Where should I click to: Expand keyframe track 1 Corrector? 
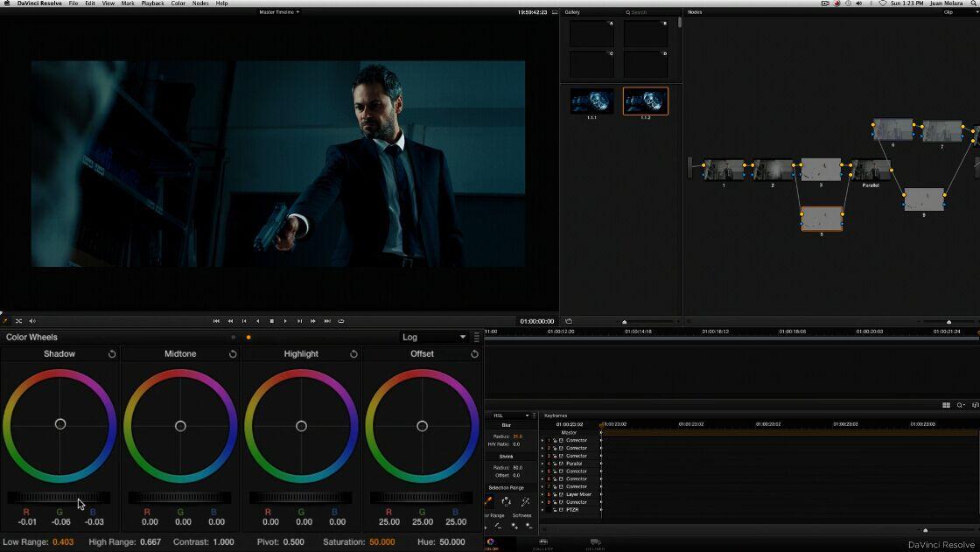pos(542,441)
